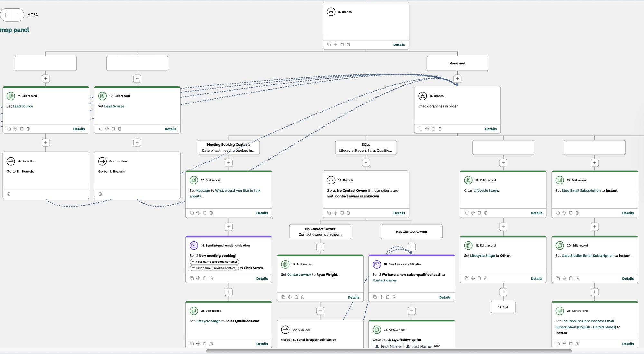The image size is (644, 354).
Task: Add action below 9. Edit record
Action: 46,143
